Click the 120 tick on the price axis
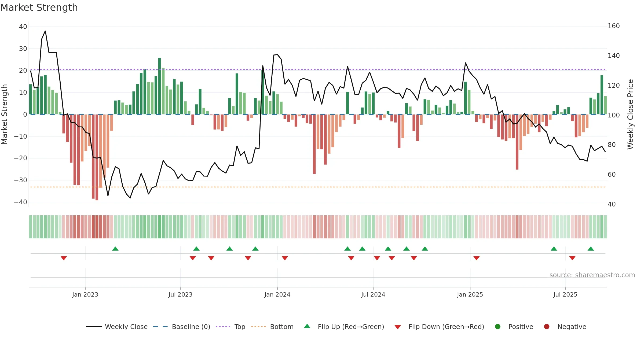Screen dimensions: 644x362 (614, 86)
